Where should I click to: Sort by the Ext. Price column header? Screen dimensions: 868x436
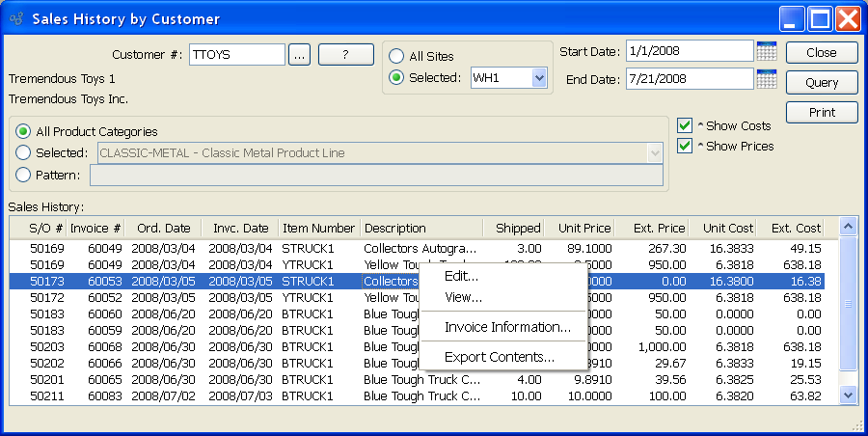(652, 229)
